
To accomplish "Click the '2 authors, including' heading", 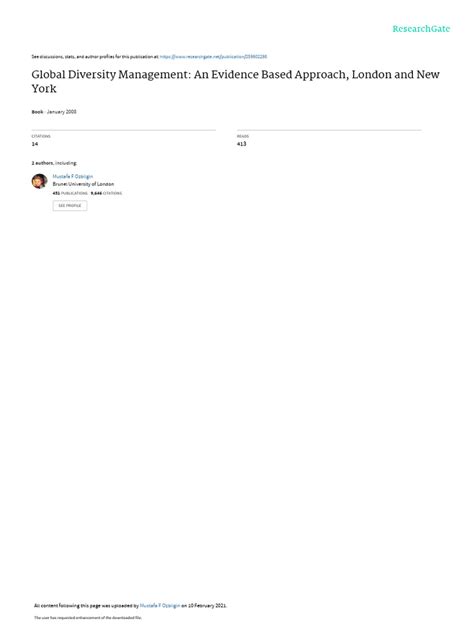I will click(x=54, y=163).
